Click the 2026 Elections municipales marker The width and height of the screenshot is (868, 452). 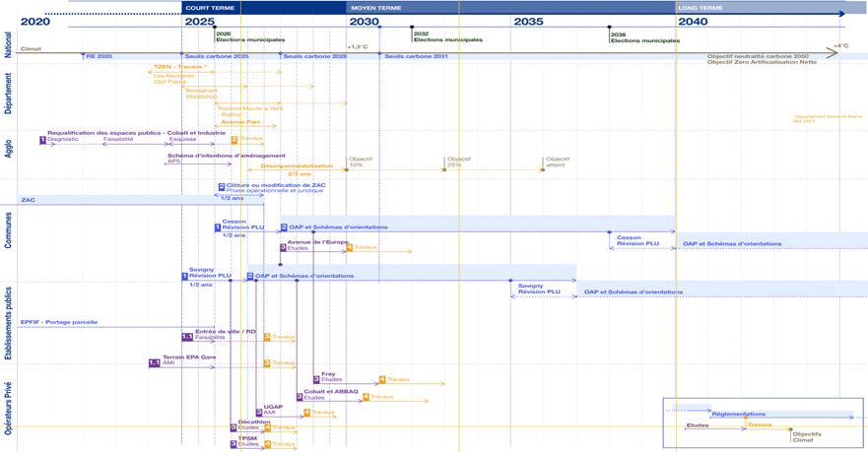216,28
